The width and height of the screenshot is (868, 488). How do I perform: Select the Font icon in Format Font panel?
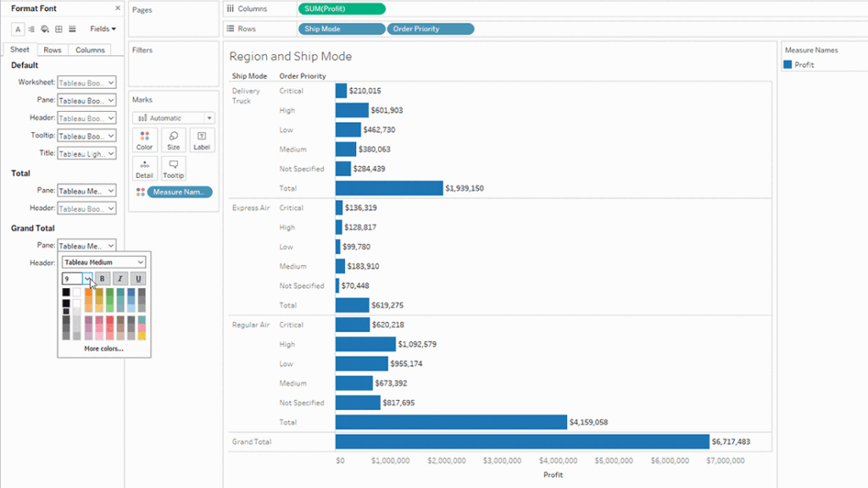pos(18,29)
